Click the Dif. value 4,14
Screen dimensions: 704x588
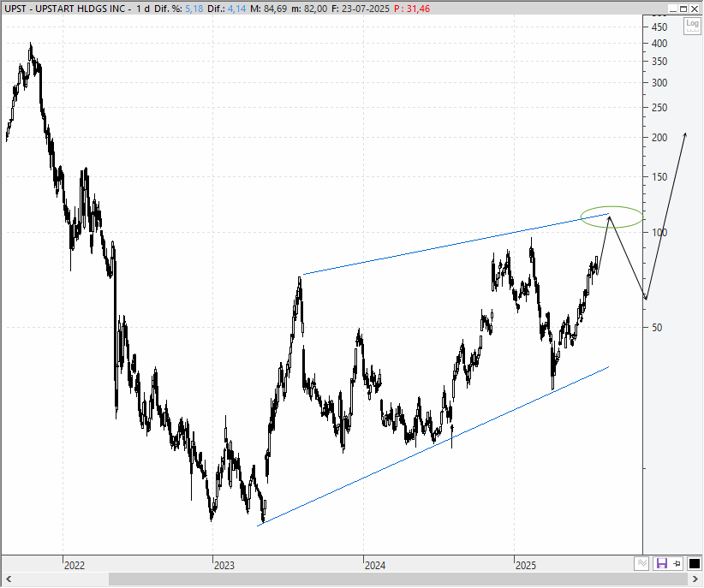tap(236, 9)
